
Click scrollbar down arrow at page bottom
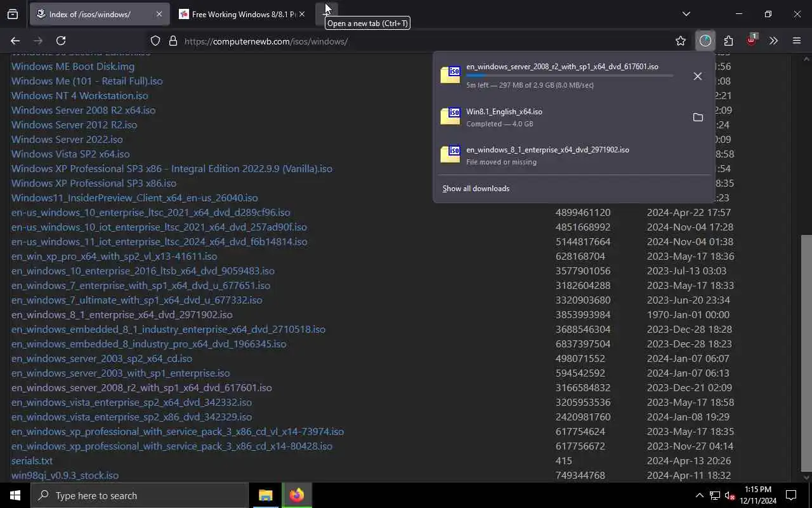[806, 477]
